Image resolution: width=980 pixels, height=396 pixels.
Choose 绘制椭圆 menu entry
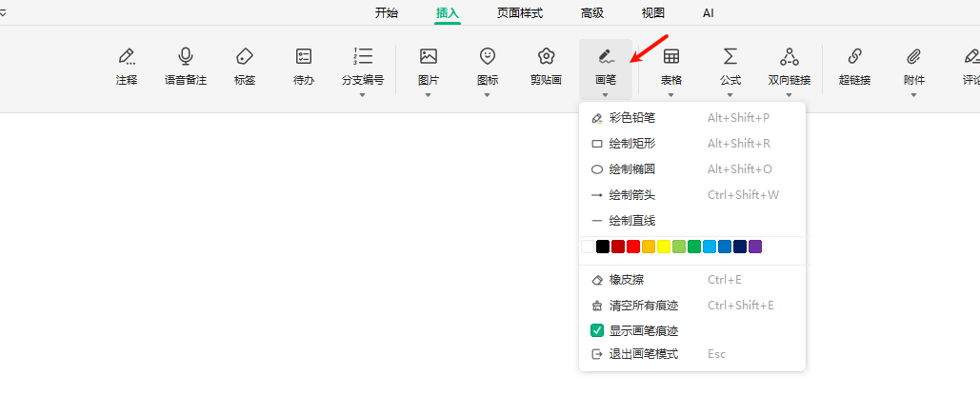[x=692, y=169]
